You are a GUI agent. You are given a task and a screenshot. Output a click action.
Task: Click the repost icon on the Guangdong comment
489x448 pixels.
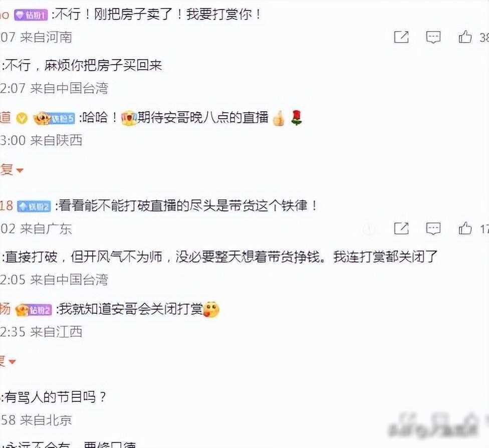(401, 229)
